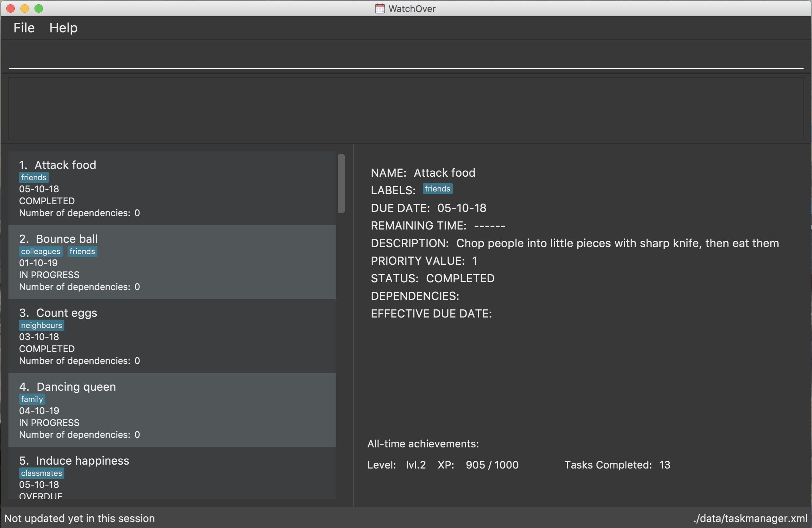This screenshot has height=528, width=812.
Task: Select task 5 Induce happiness
Action: (x=172, y=473)
